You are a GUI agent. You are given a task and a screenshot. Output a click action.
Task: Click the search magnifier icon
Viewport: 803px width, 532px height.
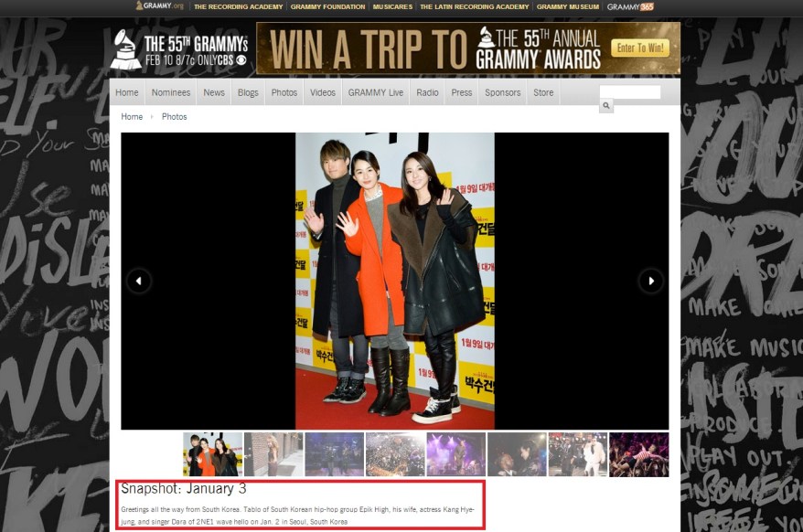(605, 107)
